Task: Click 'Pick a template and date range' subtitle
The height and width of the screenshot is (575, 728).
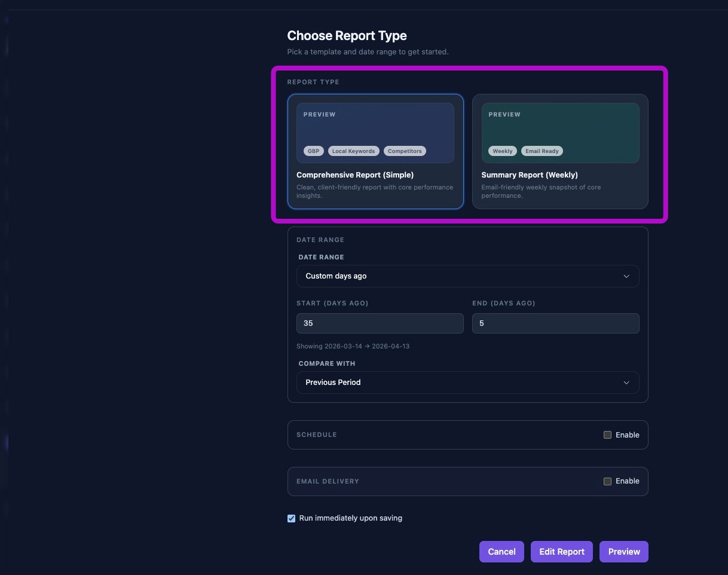Action: (368, 52)
